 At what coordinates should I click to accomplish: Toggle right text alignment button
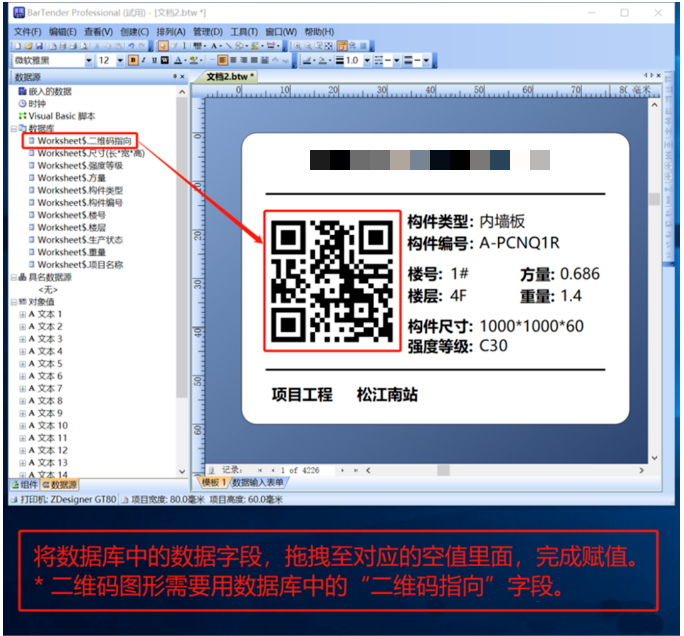[x=244, y=60]
